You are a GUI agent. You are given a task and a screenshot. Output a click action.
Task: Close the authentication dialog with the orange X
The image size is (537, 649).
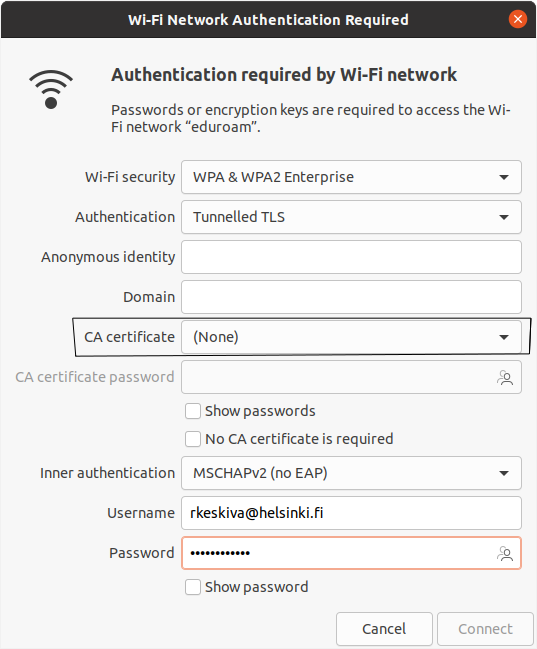pos(518,19)
